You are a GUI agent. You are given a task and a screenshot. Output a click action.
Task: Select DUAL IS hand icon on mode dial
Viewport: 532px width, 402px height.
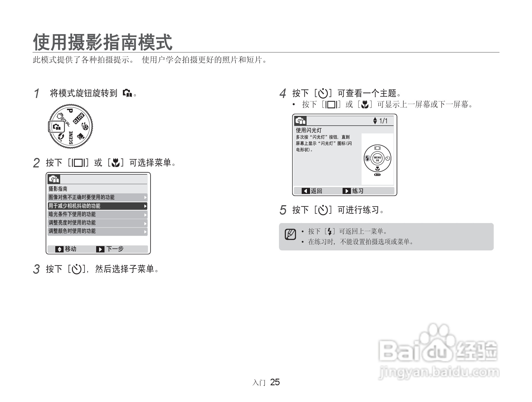[x=60, y=116]
